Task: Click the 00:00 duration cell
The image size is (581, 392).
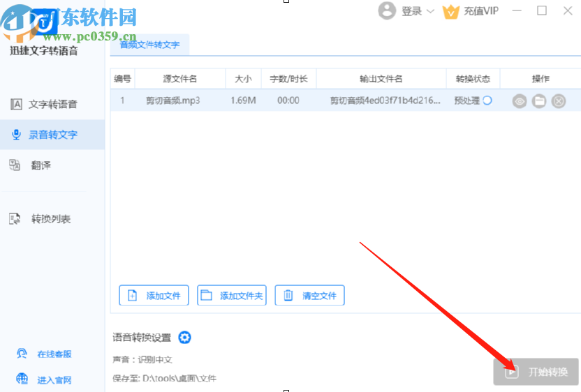Action: [x=288, y=100]
